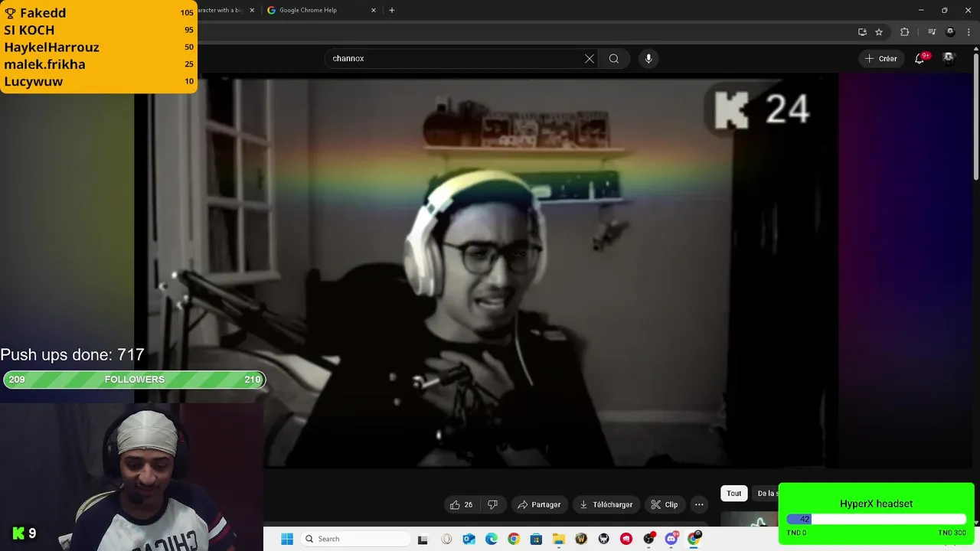Click the video like count 26
Image resolution: width=980 pixels, height=551 pixels.
tap(469, 504)
